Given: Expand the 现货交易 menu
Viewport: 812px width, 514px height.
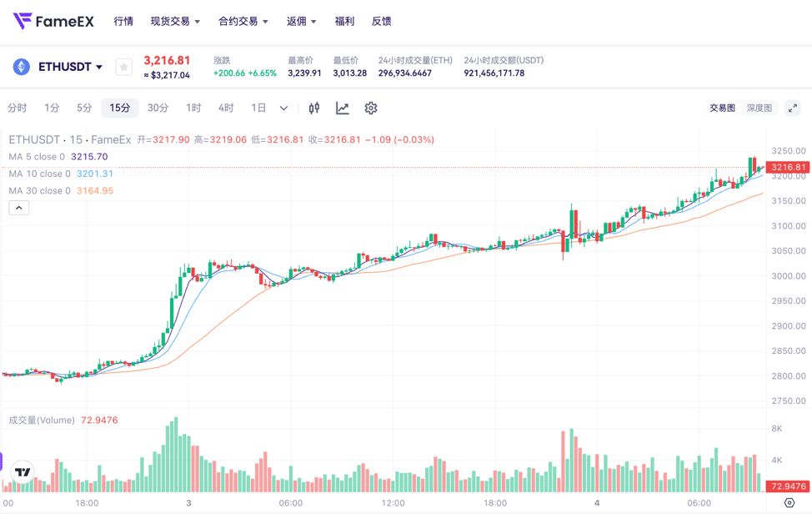Looking at the screenshot, I should 175,22.
